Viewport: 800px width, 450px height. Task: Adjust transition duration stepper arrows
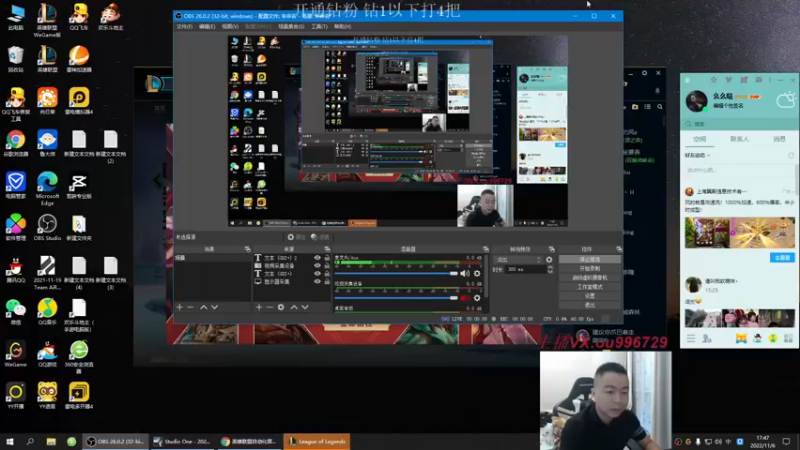pyautogui.click(x=550, y=269)
